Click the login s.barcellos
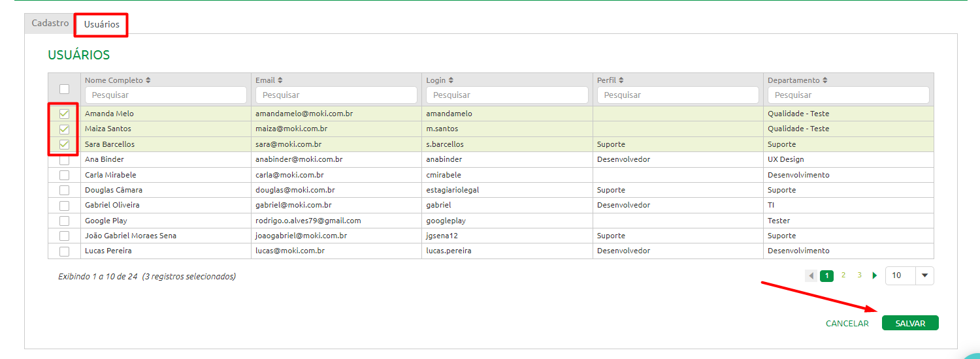This screenshot has width=980, height=359. [445, 144]
